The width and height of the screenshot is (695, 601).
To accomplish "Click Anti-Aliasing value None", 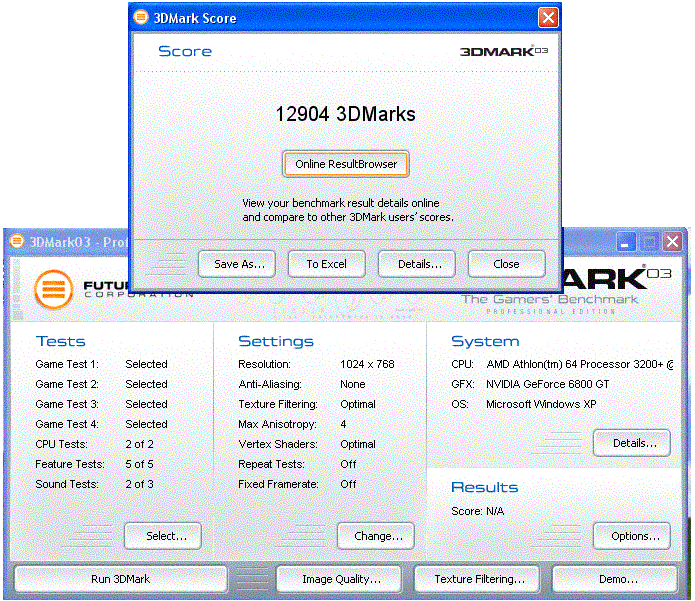I will pyautogui.click(x=352, y=384).
